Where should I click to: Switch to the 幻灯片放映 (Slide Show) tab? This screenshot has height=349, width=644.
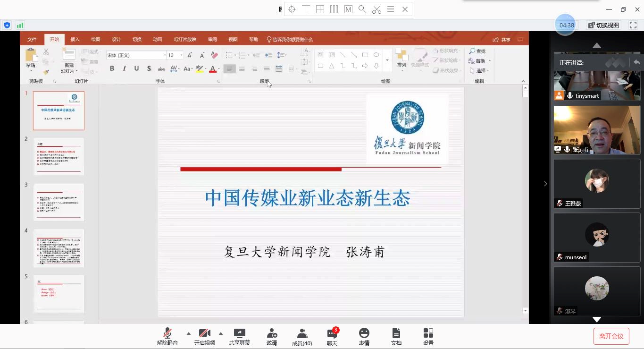pos(185,40)
